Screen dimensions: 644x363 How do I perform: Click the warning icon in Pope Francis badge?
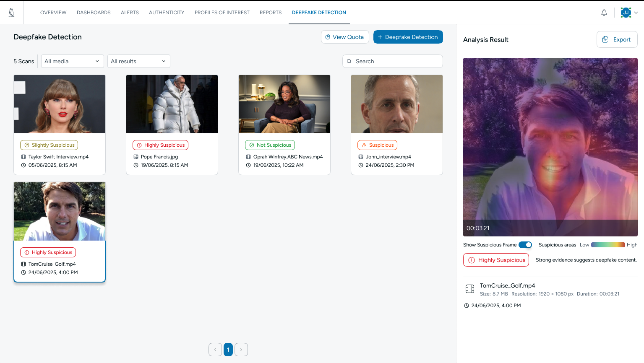(x=139, y=145)
